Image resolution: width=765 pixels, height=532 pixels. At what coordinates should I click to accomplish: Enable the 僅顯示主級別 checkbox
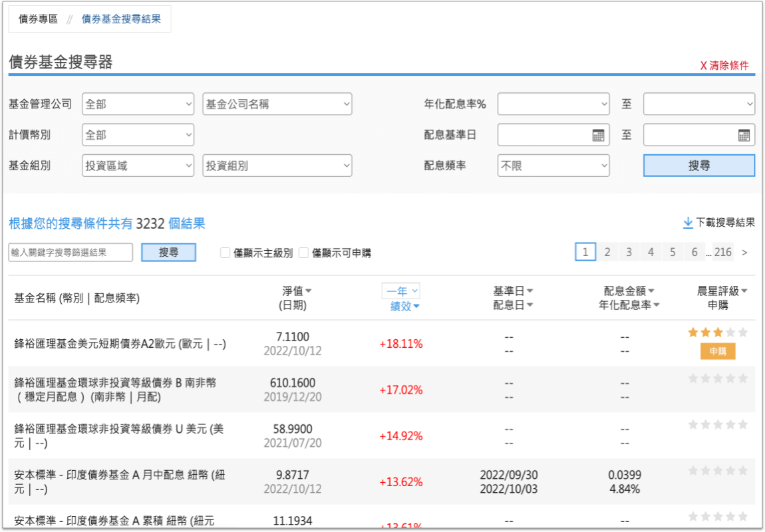(x=225, y=253)
